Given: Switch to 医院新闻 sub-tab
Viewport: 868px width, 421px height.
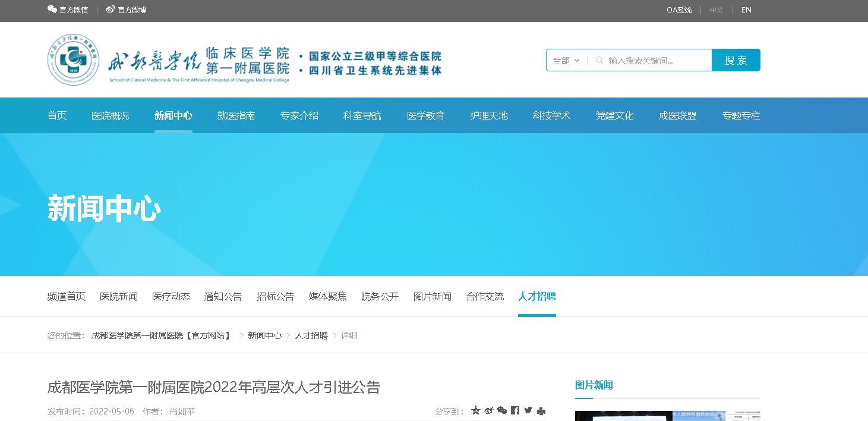Looking at the screenshot, I should [x=119, y=296].
